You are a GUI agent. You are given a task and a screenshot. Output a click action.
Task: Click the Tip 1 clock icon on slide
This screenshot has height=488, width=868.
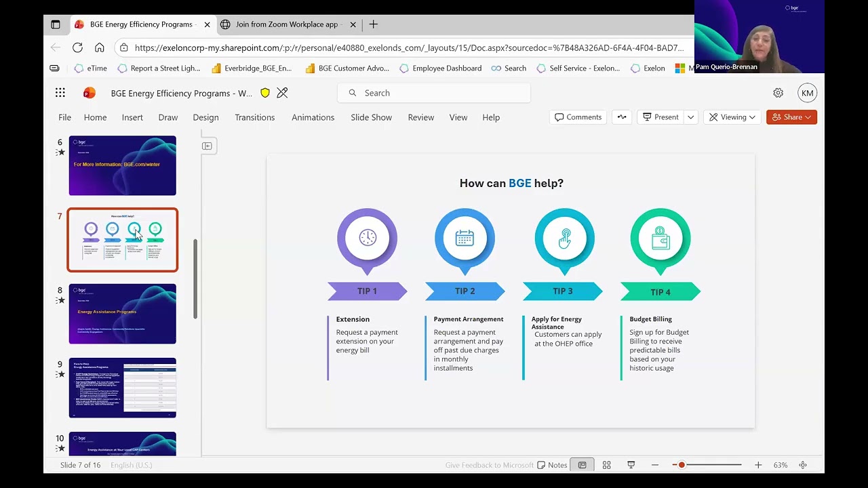point(368,237)
